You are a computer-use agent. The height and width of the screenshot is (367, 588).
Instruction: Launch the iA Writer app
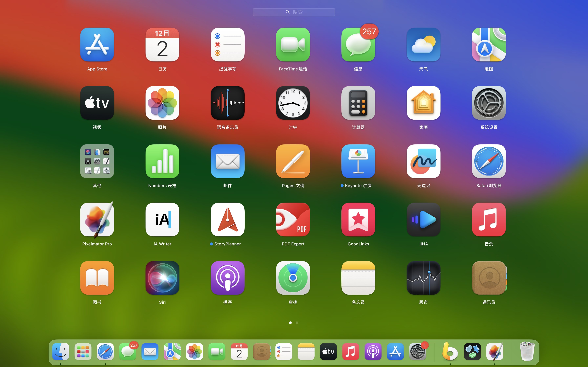click(x=162, y=220)
